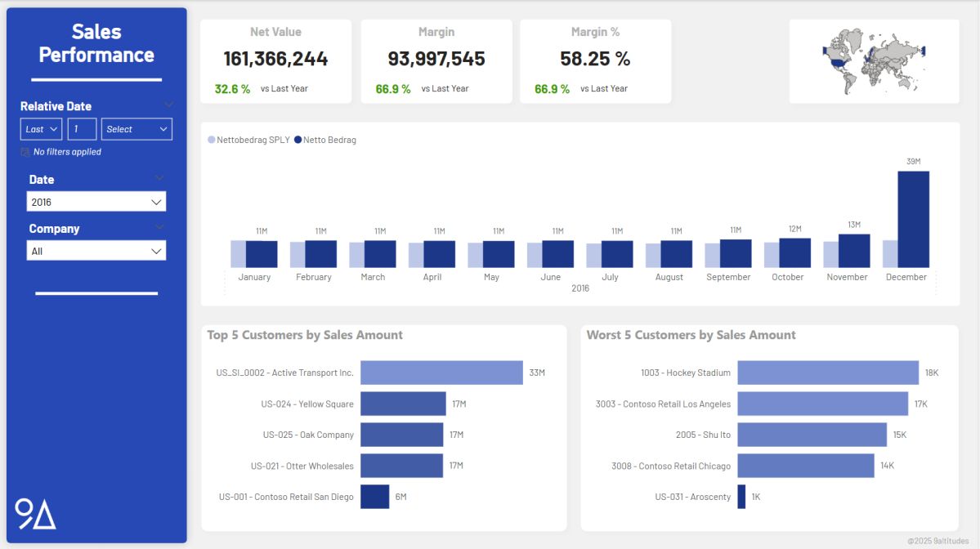The width and height of the screenshot is (980, 549).
Task: Open the Date dropdown showing 2016
Action: (x=96, y=201)
